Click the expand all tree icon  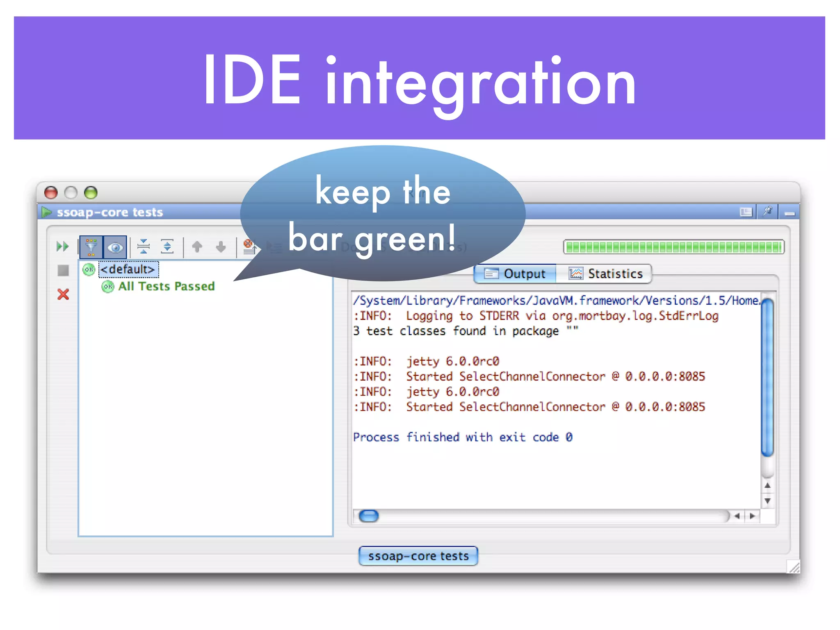click(x=167, y=247)
